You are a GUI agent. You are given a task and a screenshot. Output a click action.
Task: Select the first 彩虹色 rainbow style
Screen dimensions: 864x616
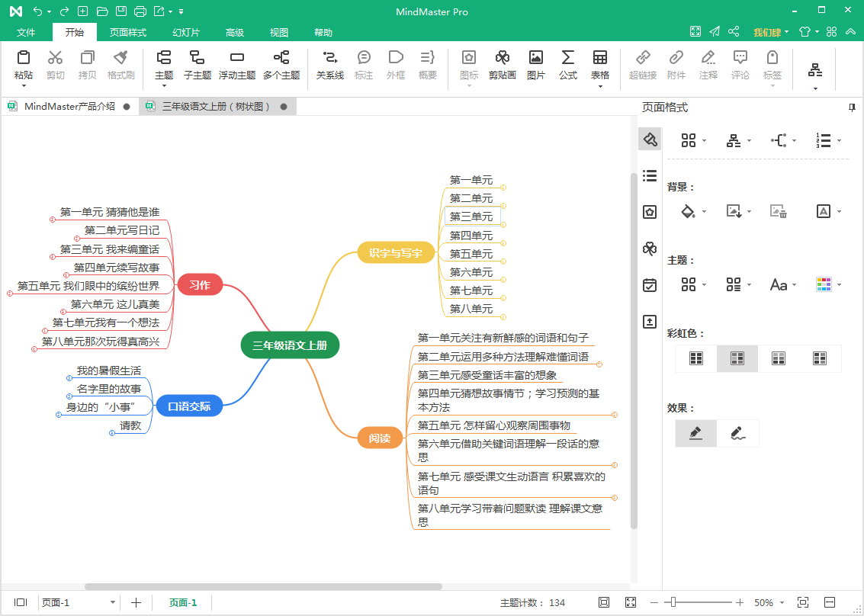(696, 358)
